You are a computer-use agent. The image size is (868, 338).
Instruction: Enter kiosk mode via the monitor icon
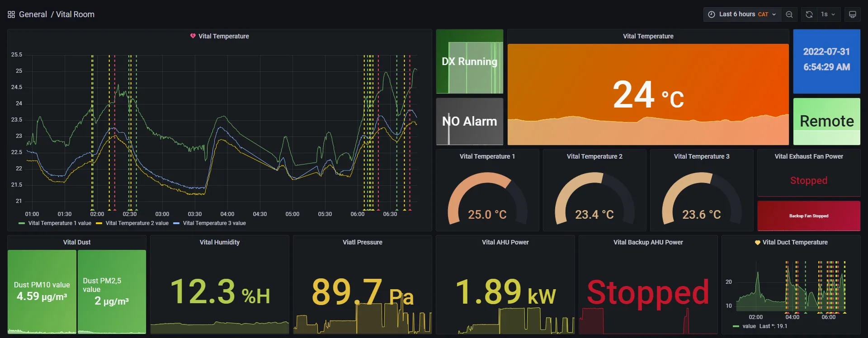pos(852,14)
